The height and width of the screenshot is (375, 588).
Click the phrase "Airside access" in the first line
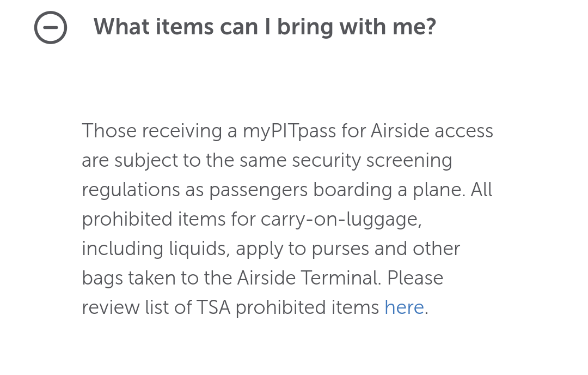coord(432,131)
